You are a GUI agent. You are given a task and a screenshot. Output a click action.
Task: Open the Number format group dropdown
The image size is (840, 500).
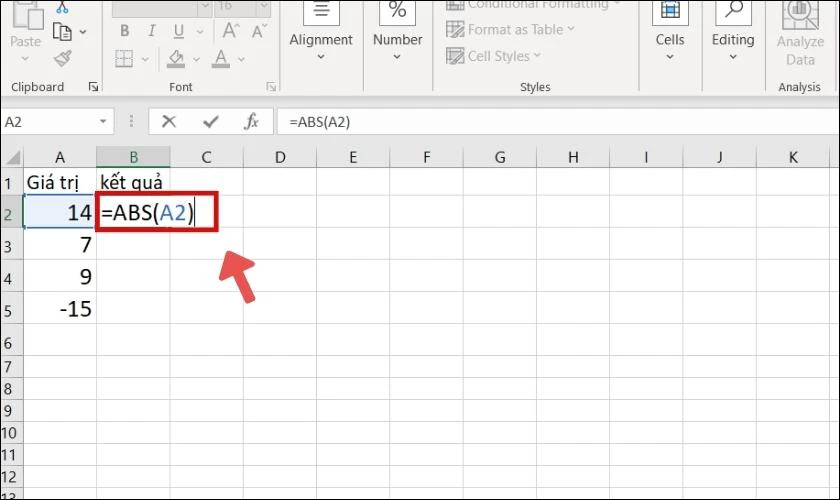[398, 32]
